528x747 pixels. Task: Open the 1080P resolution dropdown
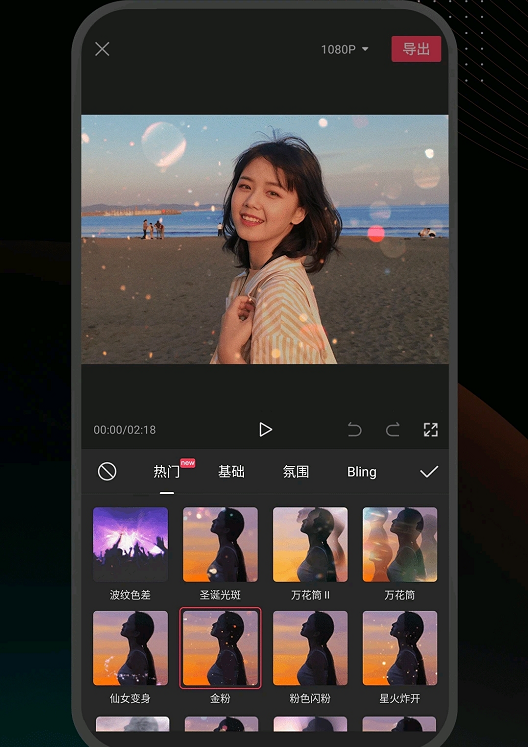[345, 50]
